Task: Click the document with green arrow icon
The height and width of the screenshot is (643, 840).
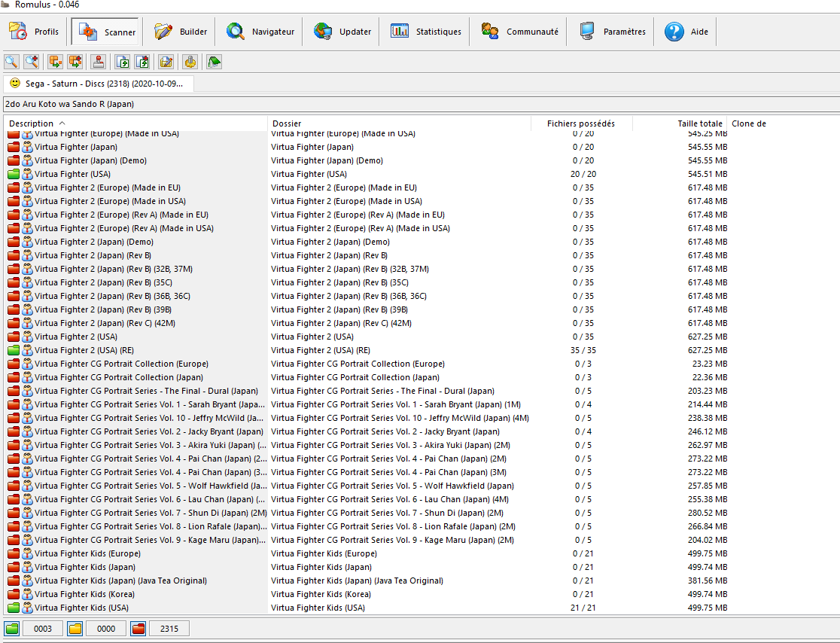Action: [123, 62]
